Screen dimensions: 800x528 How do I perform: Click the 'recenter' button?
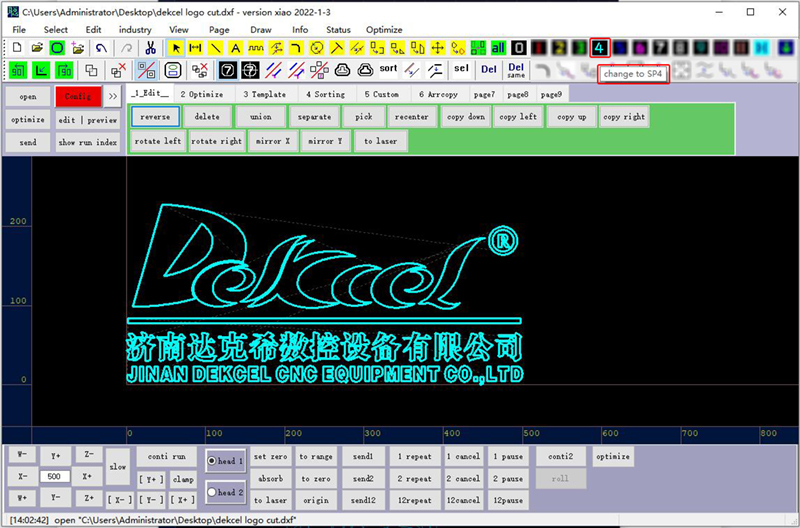pos(412,117)
